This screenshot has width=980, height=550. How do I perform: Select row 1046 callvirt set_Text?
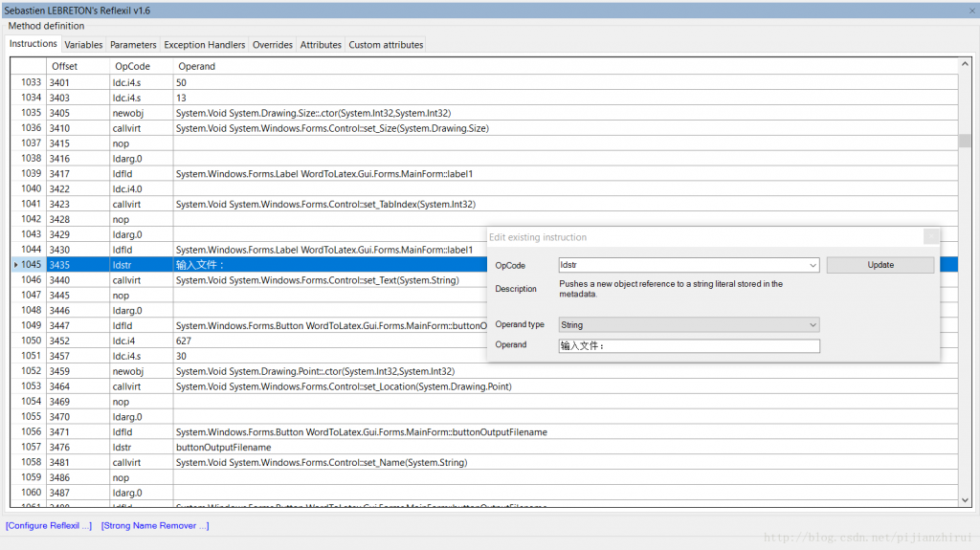[249, 280]
